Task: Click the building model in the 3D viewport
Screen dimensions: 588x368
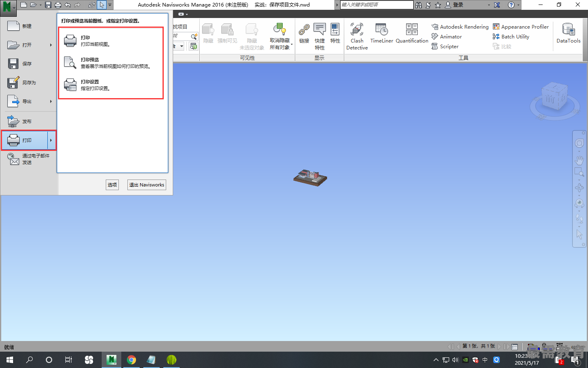Action: pyautogui.click(x=310, y=178)
